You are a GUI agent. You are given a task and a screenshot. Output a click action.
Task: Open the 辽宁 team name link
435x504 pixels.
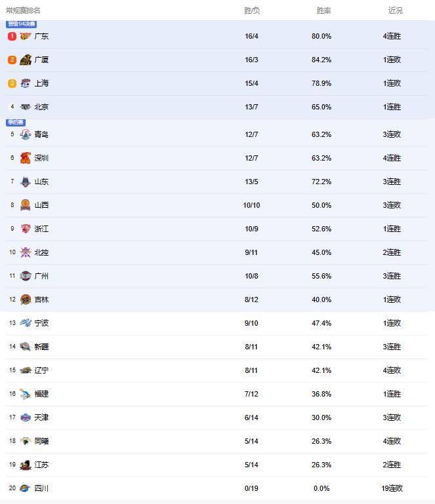pyautogui.click(x=41, y=370)
